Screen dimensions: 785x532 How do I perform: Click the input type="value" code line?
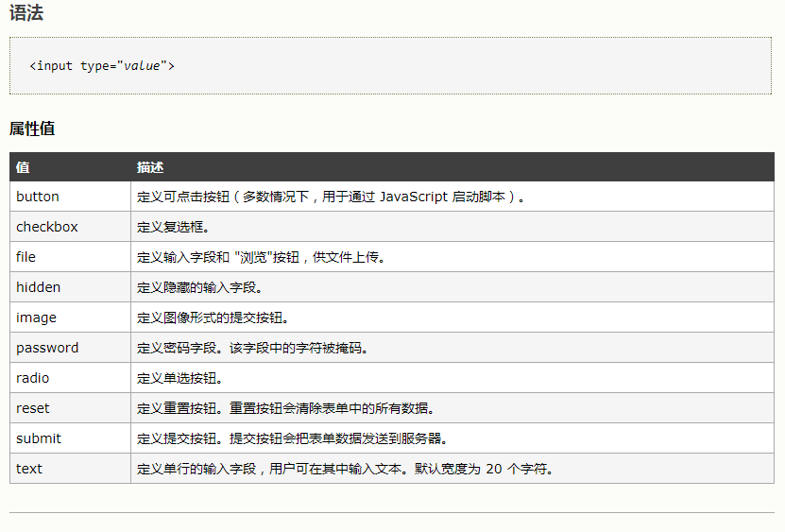tap(102, 65)
